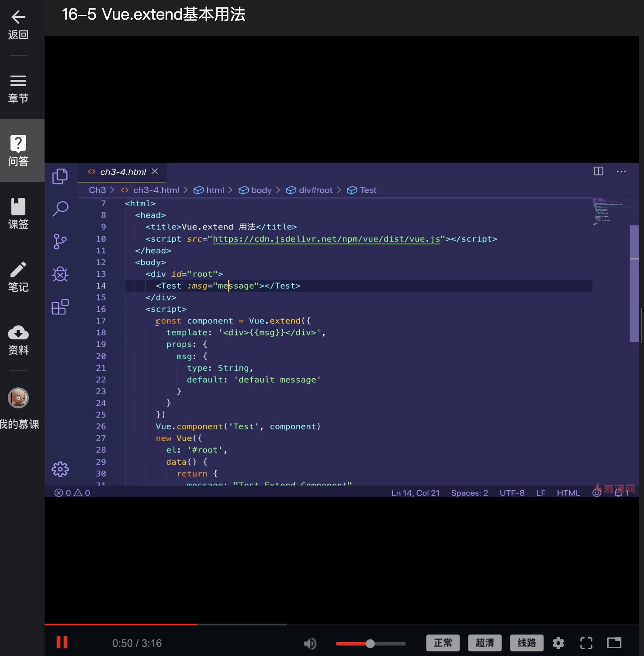Pause the video playback
644x656 pixels.
click(62, 642)
